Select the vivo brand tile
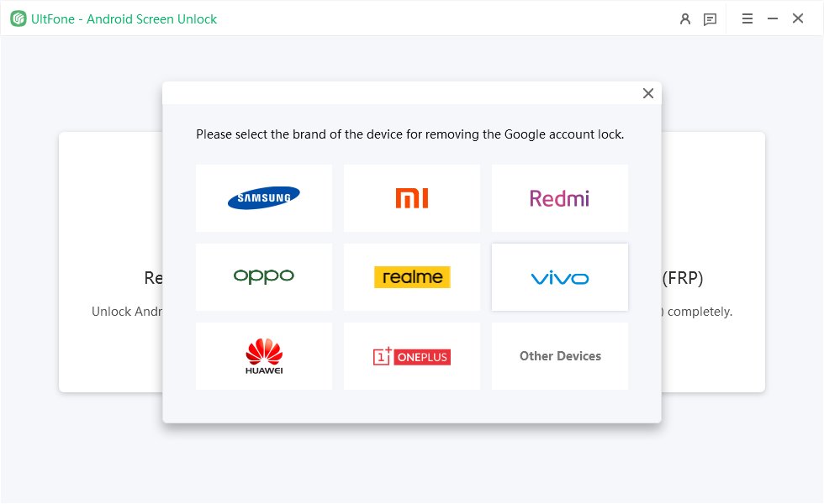This screenshot has width=824, height=504. [x=560, y=277]
